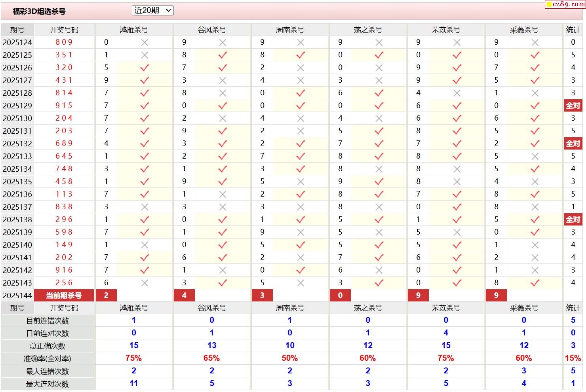Click the 最大连对次数 row label
Screen dimensions: 586x392
tap(48, 384)
